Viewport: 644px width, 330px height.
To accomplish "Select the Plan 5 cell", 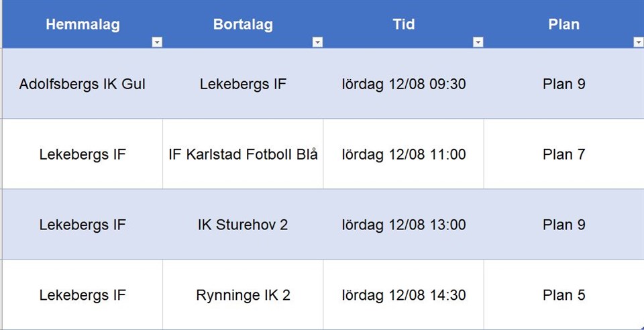I will [564, 294].
